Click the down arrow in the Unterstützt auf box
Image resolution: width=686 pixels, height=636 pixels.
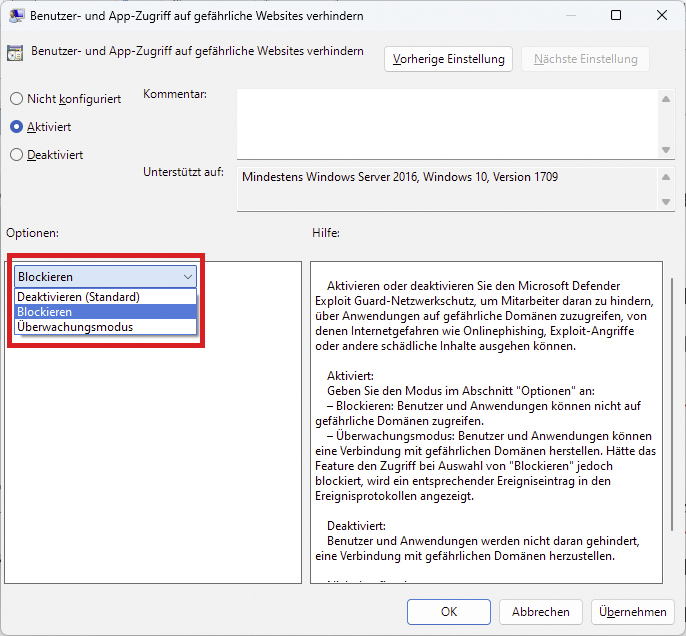pos(666,202)
